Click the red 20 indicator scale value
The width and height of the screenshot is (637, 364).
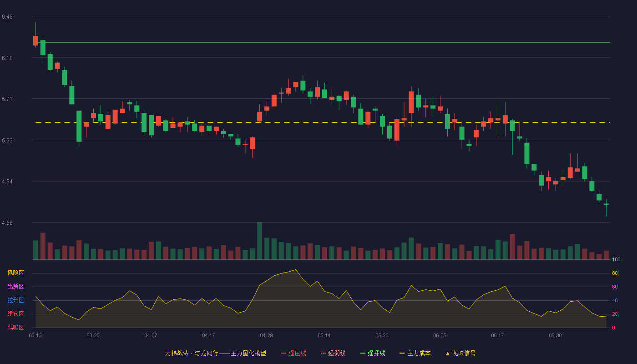(615, 314)
